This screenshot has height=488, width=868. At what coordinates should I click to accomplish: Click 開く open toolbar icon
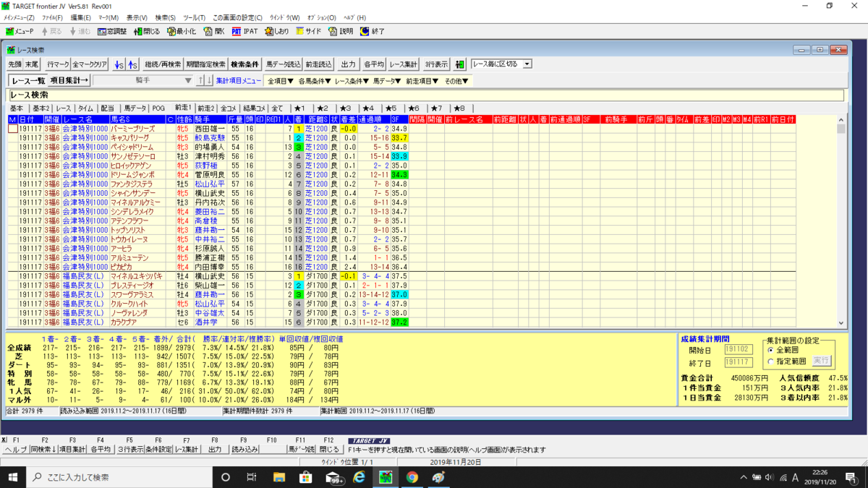click(215, 31)
